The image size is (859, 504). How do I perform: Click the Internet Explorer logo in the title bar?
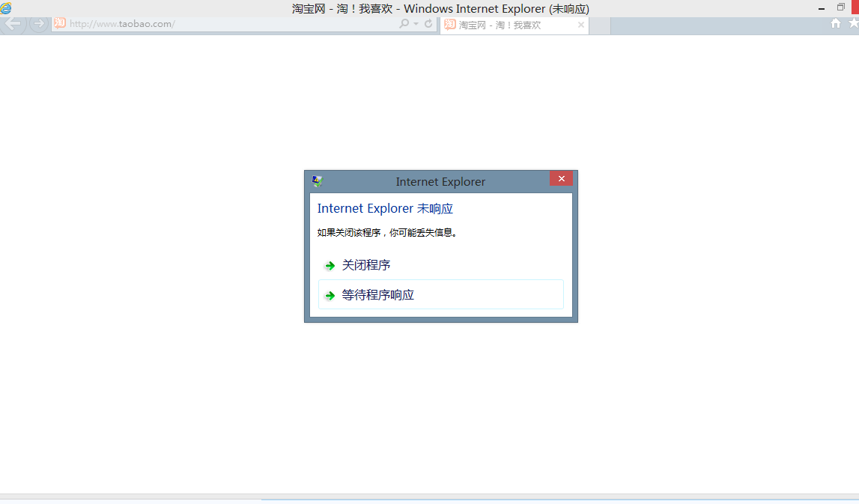(x=6, y=8)
